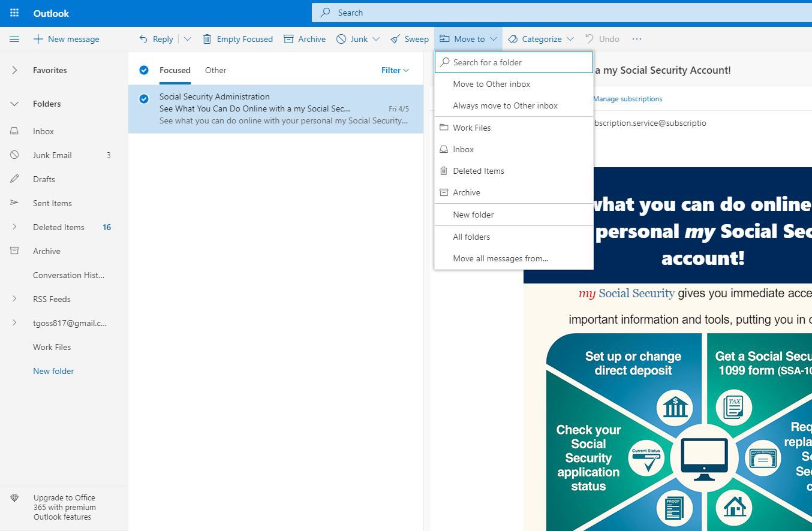Click the Sweep broom icon
812x531 pixels.
(395, 39)
